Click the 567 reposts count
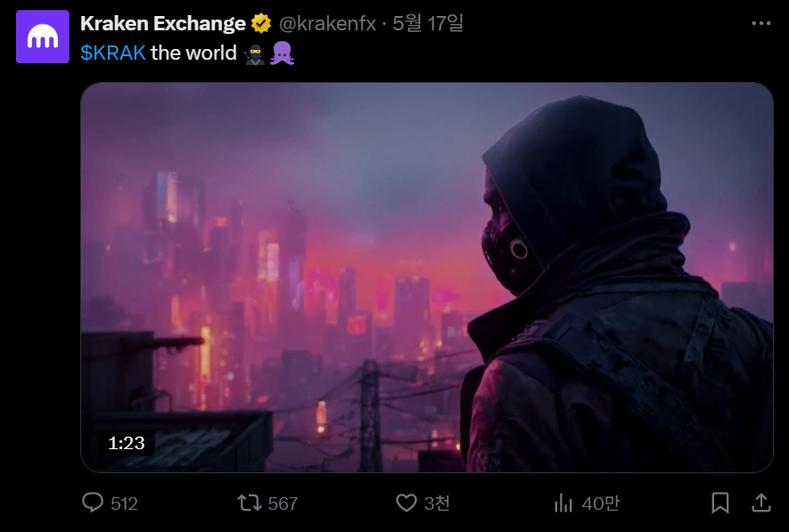 [x=283, y=503]
